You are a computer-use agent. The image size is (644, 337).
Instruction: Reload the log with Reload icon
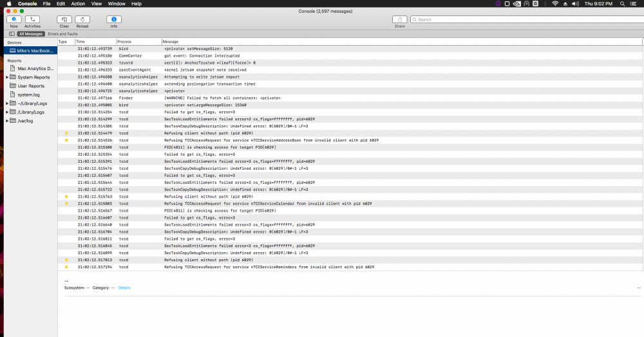click(x=82, y=19)
